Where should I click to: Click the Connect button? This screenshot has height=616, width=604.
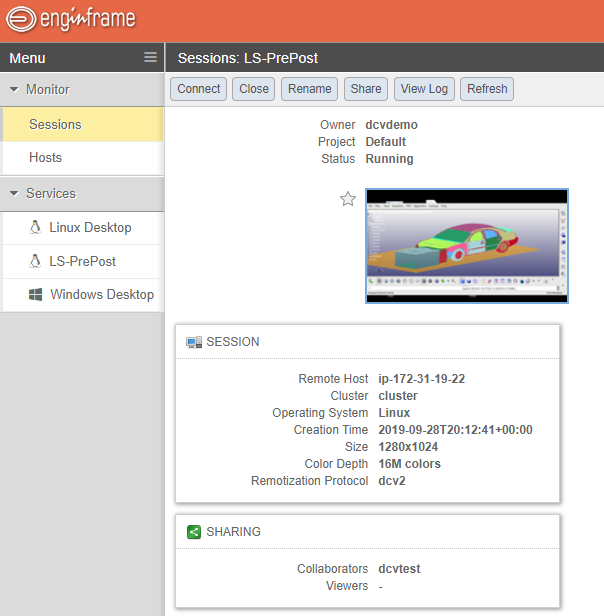pos(198,89)
